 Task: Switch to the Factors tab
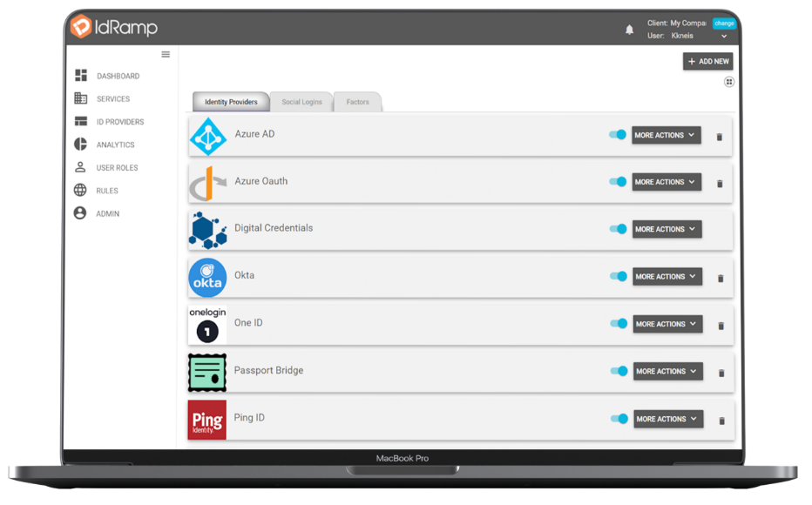coord(358,102)
